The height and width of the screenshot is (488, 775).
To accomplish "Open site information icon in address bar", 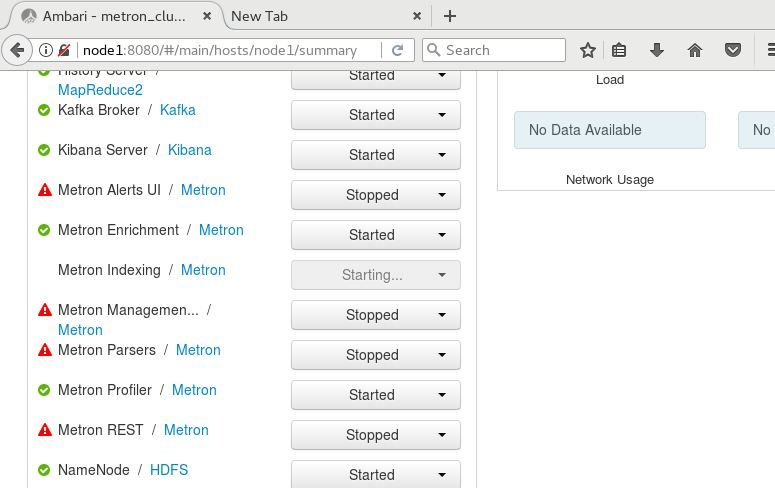I will tap(45, 50).
